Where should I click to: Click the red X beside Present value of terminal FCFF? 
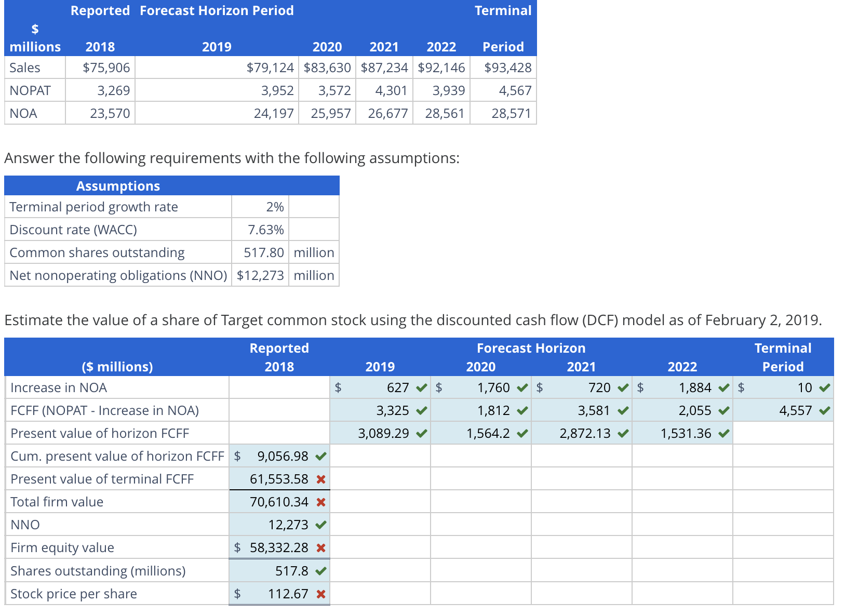pos(321,479)
